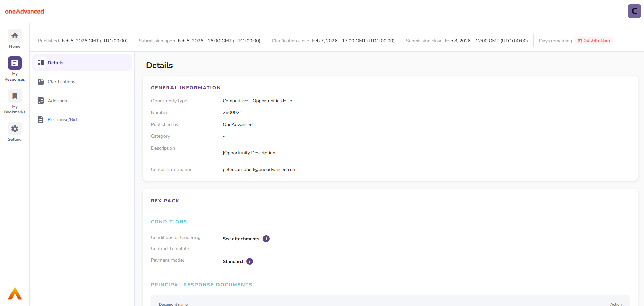Open Setting gear icon
644x306 pixels.
click(x=15, y=129)
